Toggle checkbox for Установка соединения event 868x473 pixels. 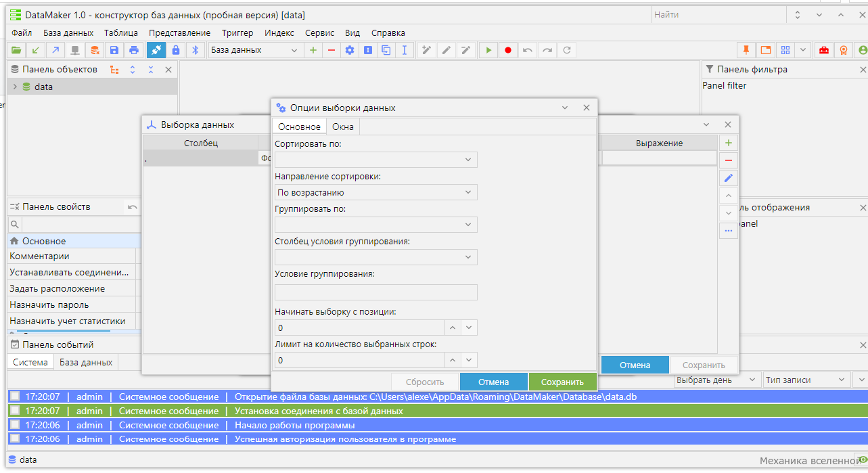point(15,411)
